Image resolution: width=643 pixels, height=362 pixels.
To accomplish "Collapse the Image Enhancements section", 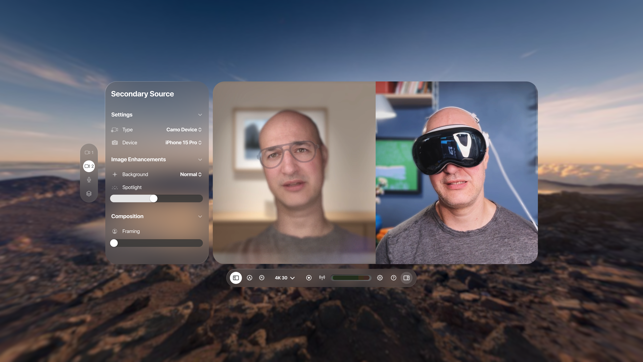I will tap(200, 159).
